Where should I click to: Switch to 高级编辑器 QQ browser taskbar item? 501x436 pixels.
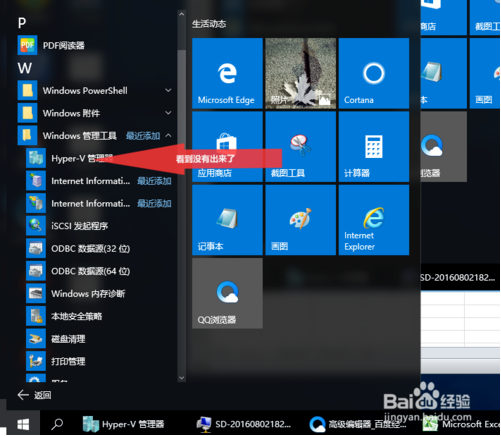click(x=358, y=424)
